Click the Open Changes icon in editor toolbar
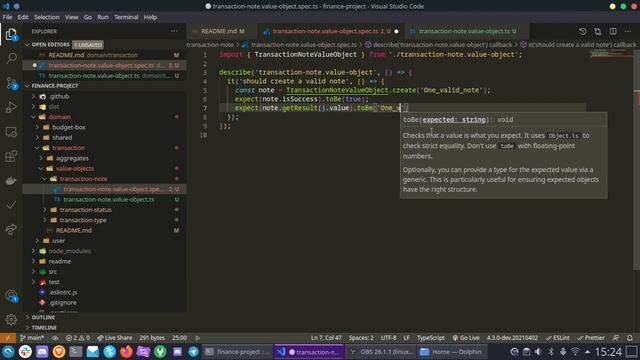 [598, 31]
